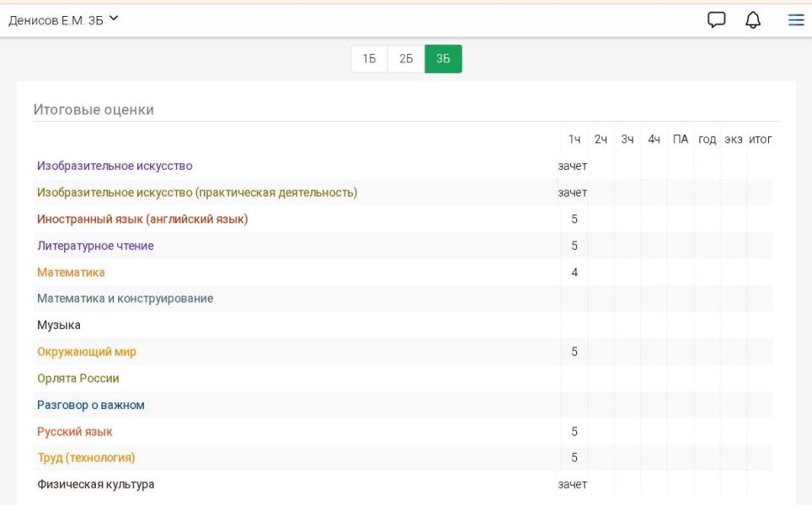Click the Труд (технология) subject link
812x505 pixels.
pos(86,458)
